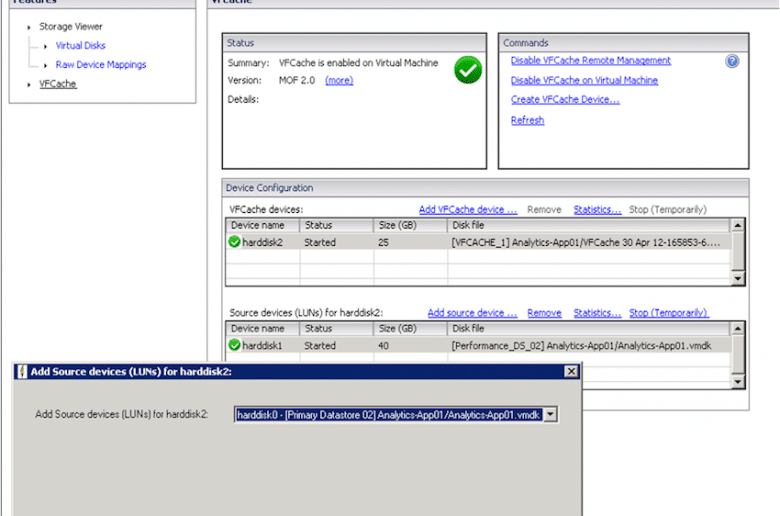Click the VFCACHE_1 disk file cell
This screenshot has height=516, width=780.
coord(586,242)
